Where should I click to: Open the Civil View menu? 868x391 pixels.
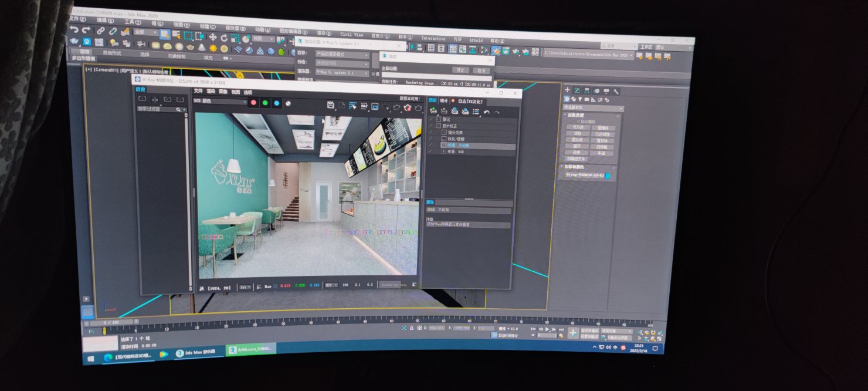[351, 35]
